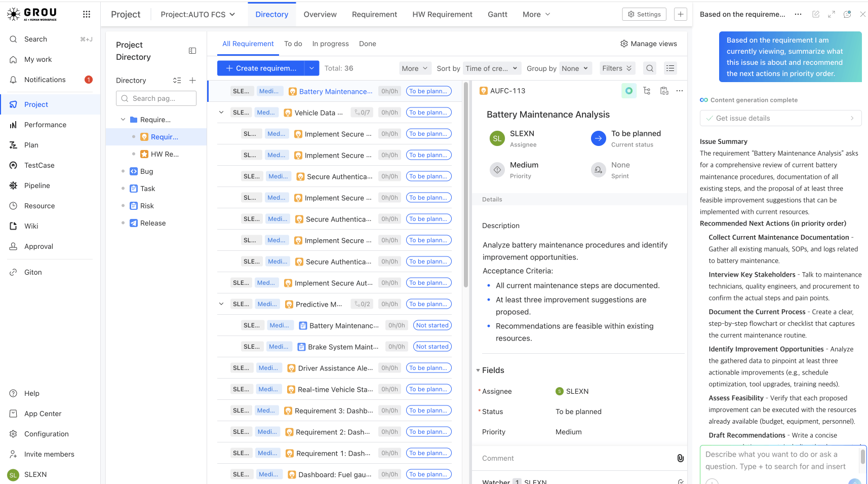
Task: Open the More dropdown beside Total count
Action: (x=415, y=68)
